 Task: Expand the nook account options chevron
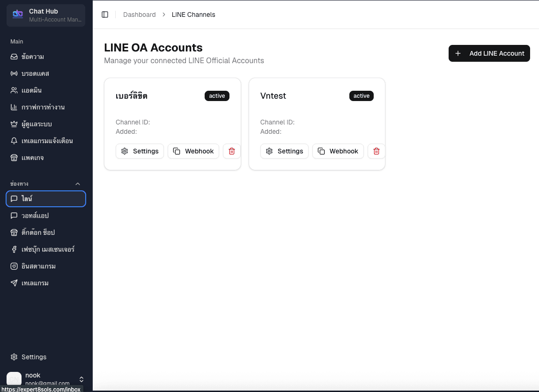[x=81, y=379]
